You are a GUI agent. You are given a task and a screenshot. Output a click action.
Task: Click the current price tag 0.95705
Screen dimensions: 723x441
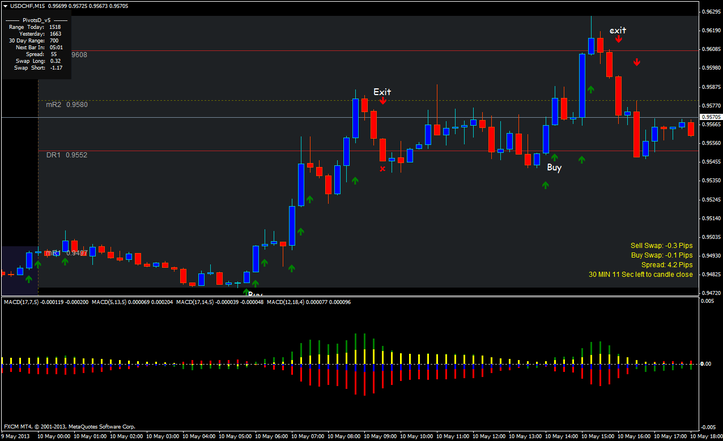711,117
